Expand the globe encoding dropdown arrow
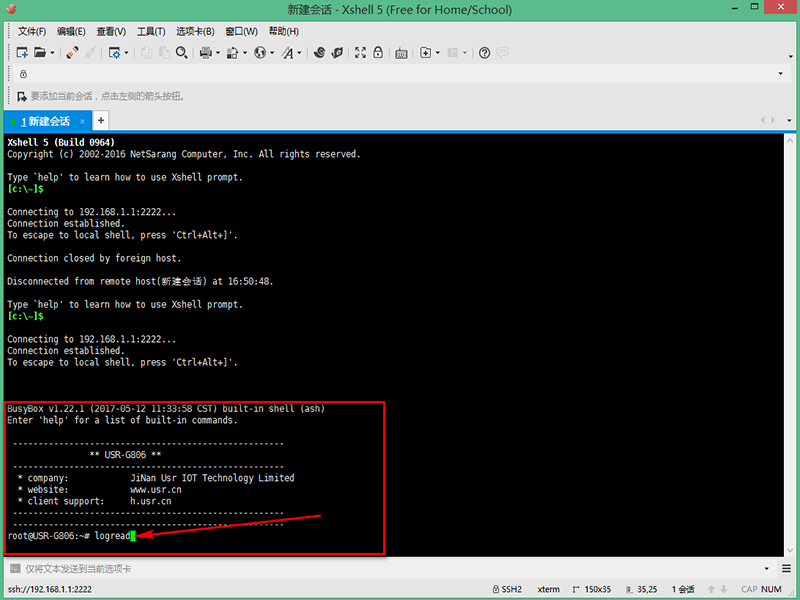This screenshot has height=600, width=800. (272, 53)
